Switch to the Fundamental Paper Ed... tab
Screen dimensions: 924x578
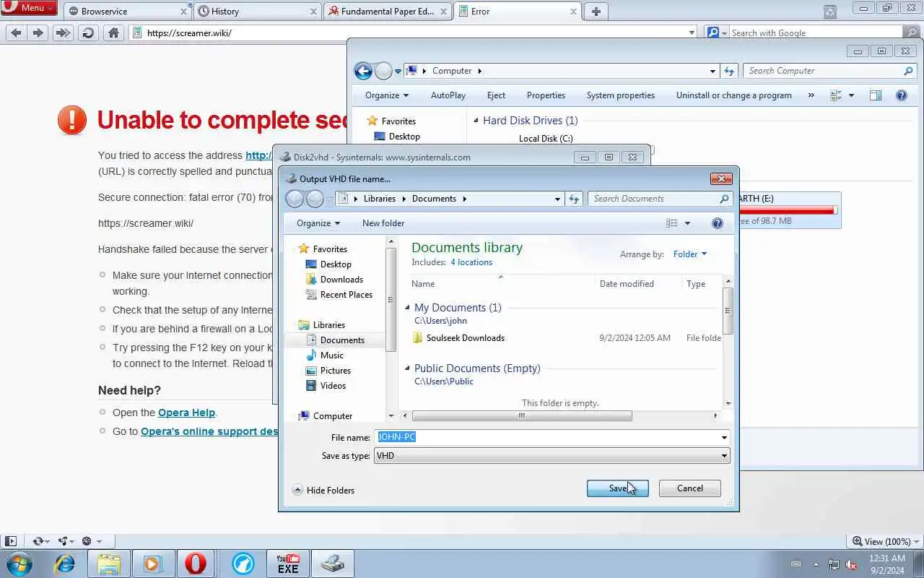coord(388,11)
